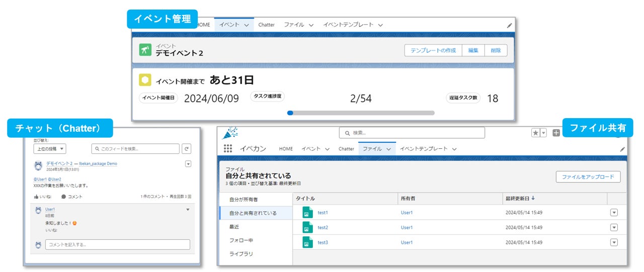Click the file icon for test2
This screenshot has height=272, width=644.
307,228
